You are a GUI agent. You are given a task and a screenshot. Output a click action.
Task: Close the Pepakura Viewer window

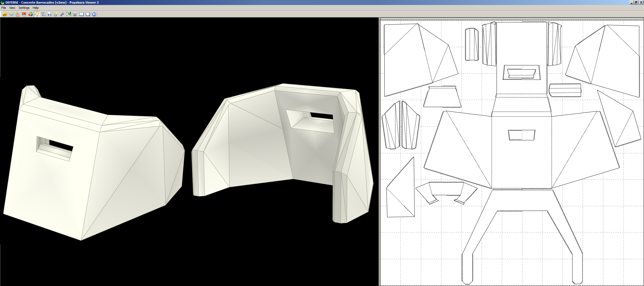tap(641, 2)
